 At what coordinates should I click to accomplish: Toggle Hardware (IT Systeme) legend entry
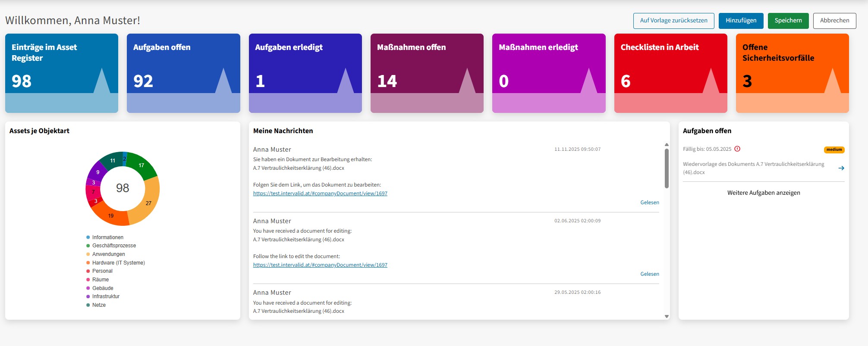[118, 263]
